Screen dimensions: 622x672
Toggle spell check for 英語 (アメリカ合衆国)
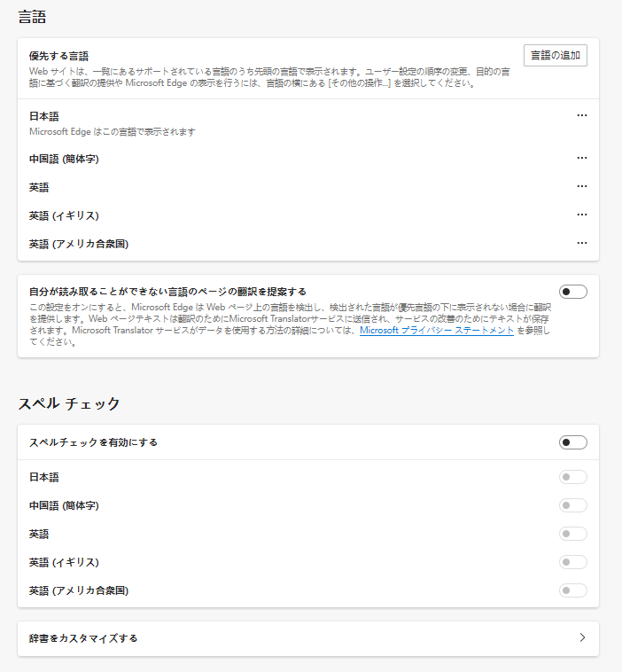click(572, 590)
